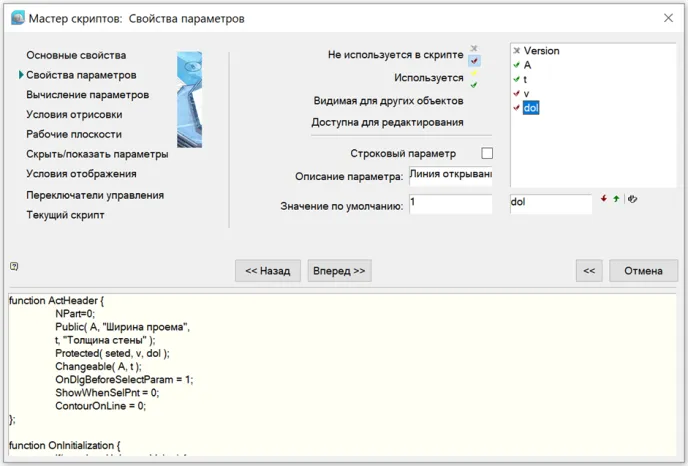The width and height of the screenshot is (688, 466).
Task: Move parameter up with green arrow
Action: [617, 199]
